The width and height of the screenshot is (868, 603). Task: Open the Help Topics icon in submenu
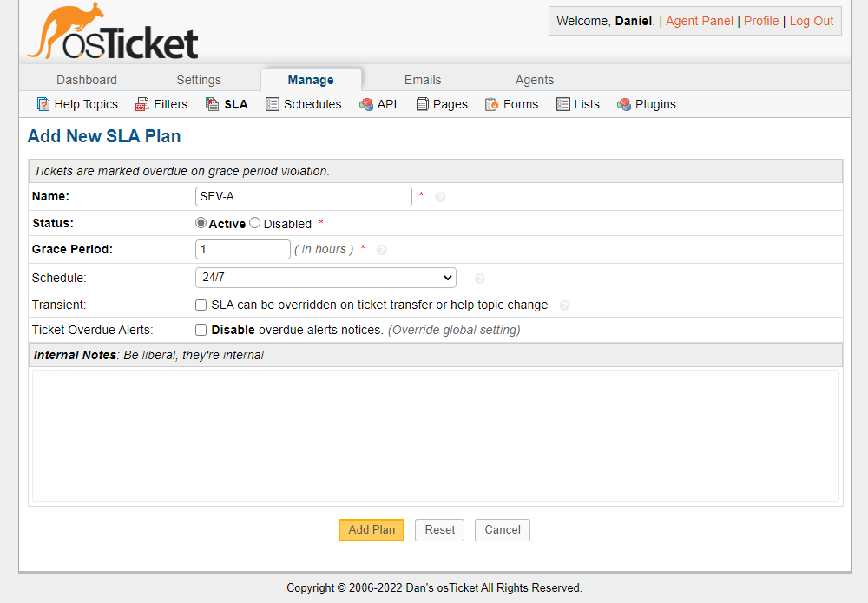point(43,104)
